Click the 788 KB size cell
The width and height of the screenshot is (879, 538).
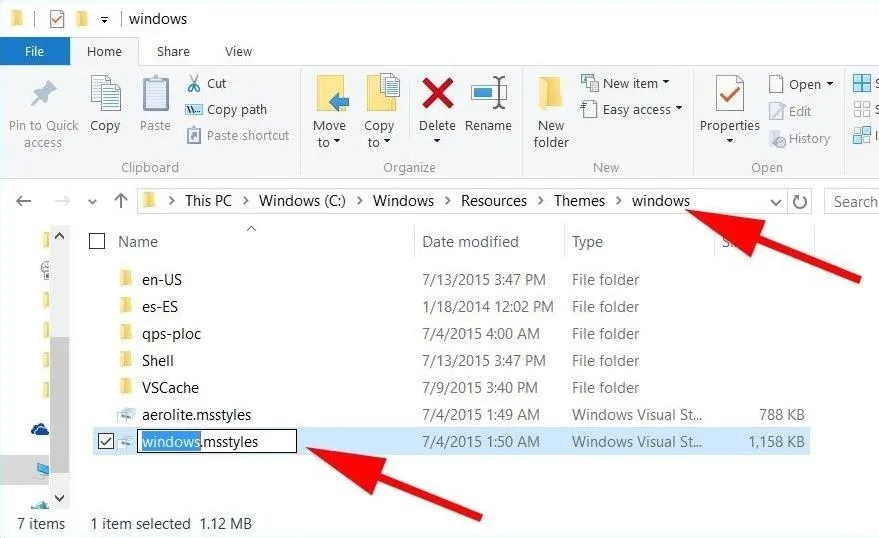tap(781, 415)
